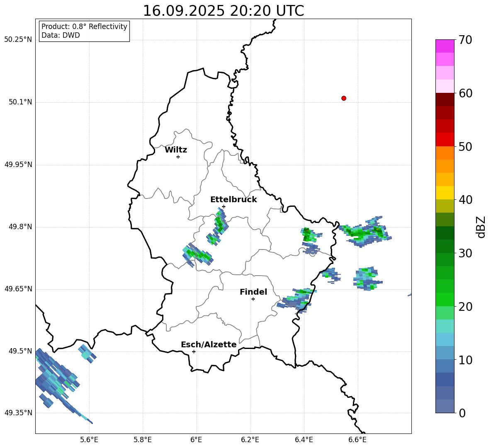Image resolution: width=491 pixels, height=448 pixels.
Task: Click the 6.2°E longitude label
Action: 250,440
